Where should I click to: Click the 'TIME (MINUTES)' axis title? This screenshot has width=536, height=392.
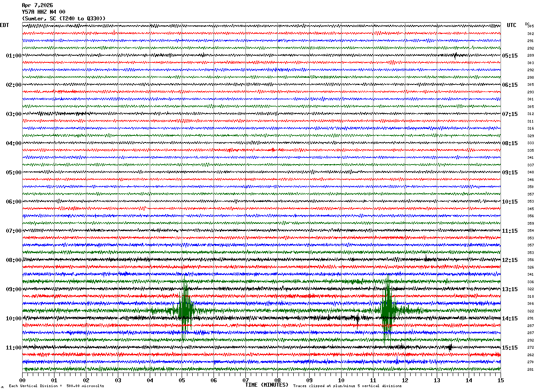tap(267, 385)
